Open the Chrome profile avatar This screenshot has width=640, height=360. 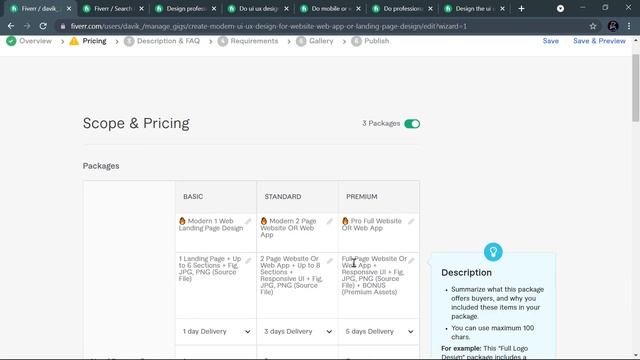tap(613, 26)
